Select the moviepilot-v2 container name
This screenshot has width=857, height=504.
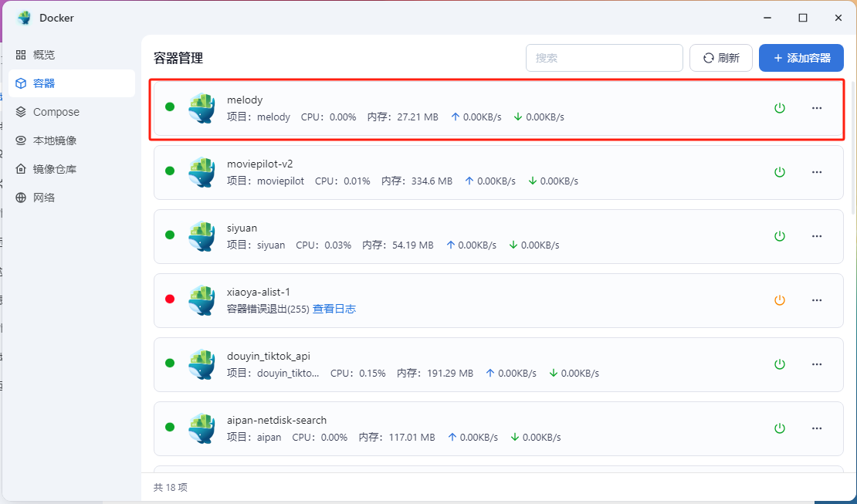[x=260, y=164]
